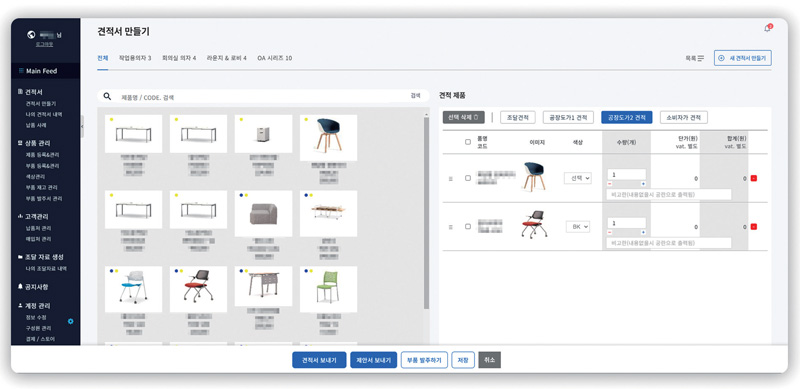Open the BK color dropdown for folding chair
This screenshot has width=800, height=389.
578,227
